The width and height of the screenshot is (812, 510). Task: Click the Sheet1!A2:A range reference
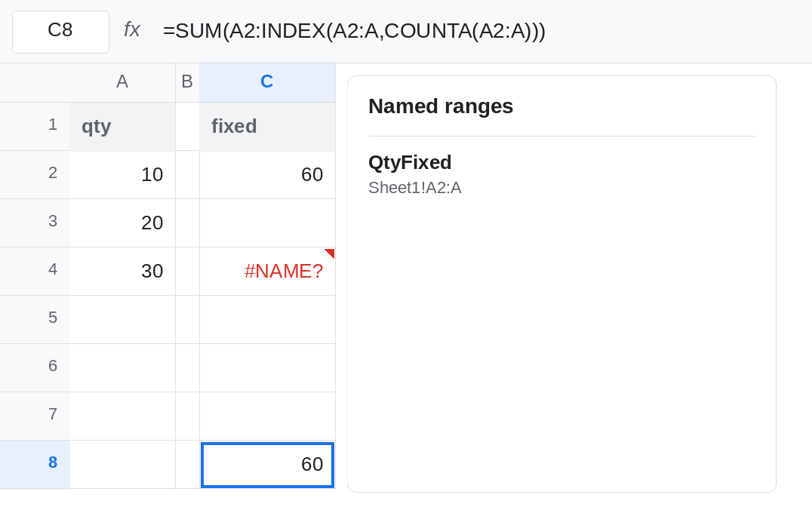(414, 187)
